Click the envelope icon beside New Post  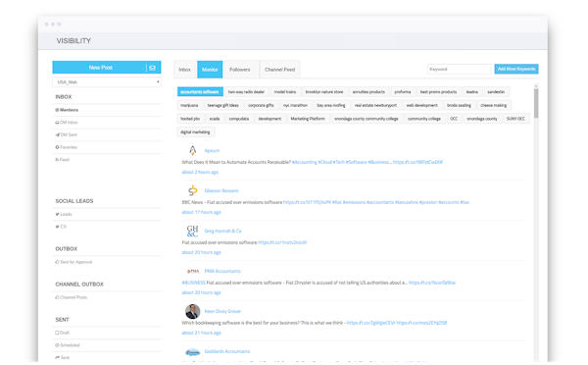pos(152,68)
